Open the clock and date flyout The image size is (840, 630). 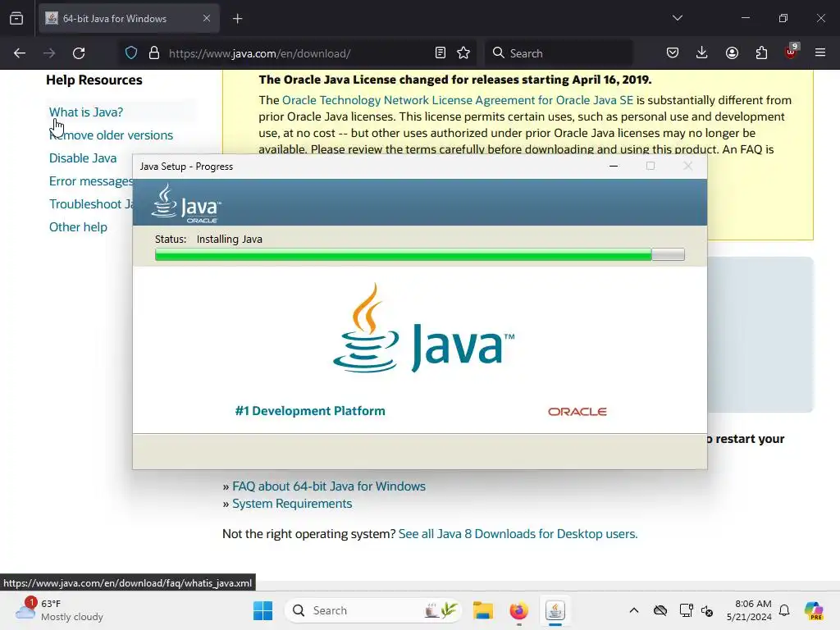[749, 610]
